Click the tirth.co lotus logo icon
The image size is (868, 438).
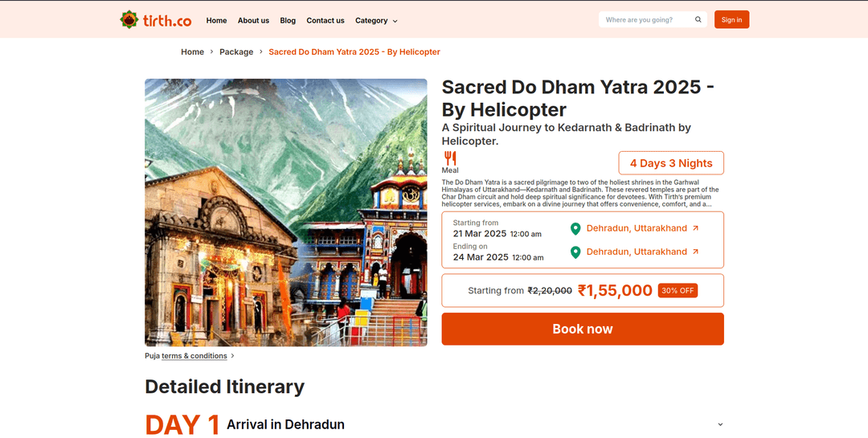[129, 19]
